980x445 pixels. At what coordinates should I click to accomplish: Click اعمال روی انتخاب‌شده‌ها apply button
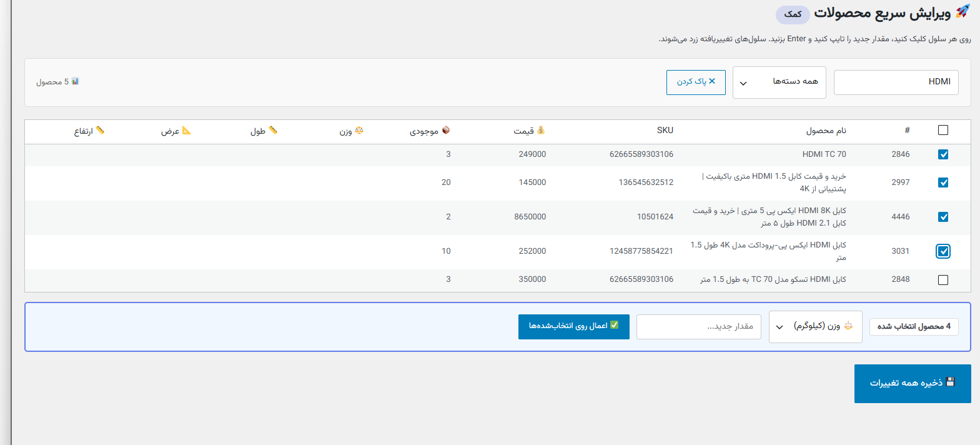574,327
